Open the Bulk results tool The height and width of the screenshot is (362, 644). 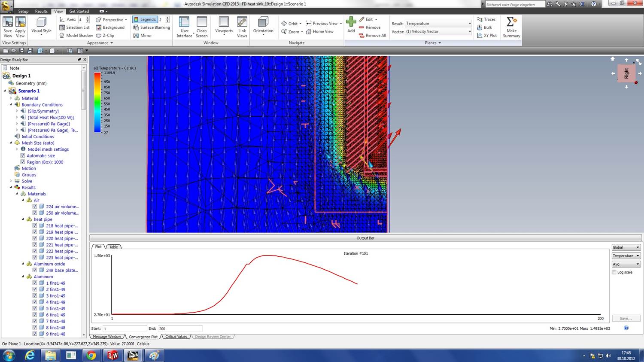pos(484,27)
